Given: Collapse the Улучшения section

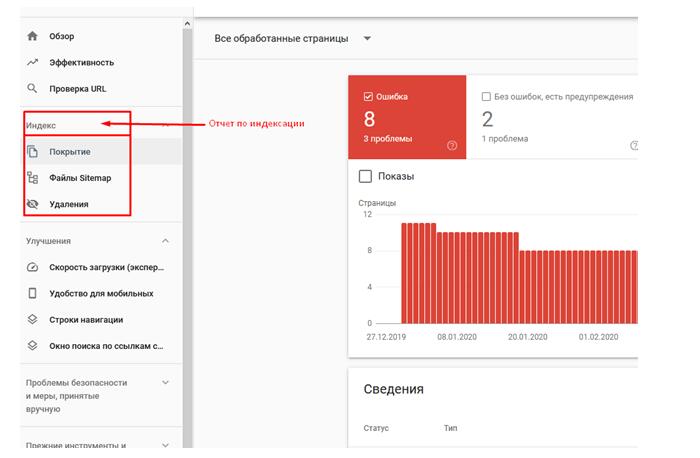Looking at the screenshot, I should click(x=165, y=241).
